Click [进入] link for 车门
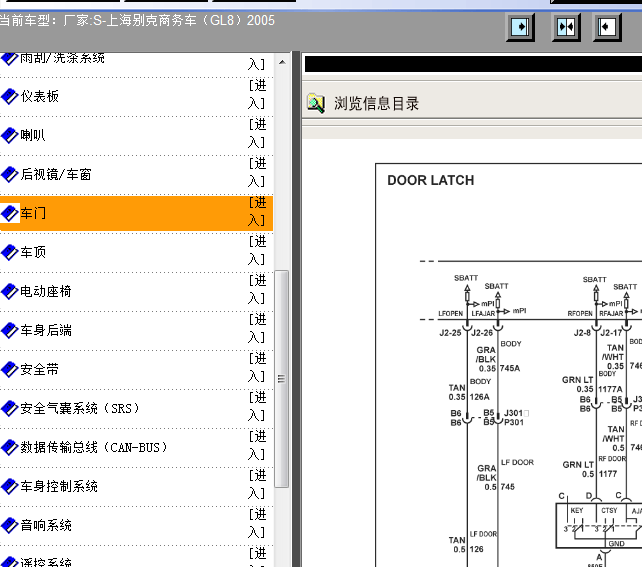Screen dimensions: 642x567 (x=257, y=212)
